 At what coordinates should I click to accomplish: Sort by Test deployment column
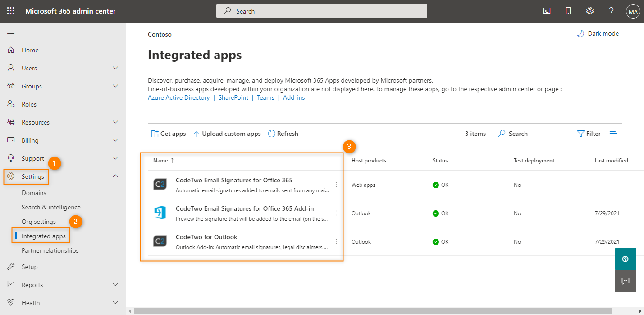coord(534,160)
